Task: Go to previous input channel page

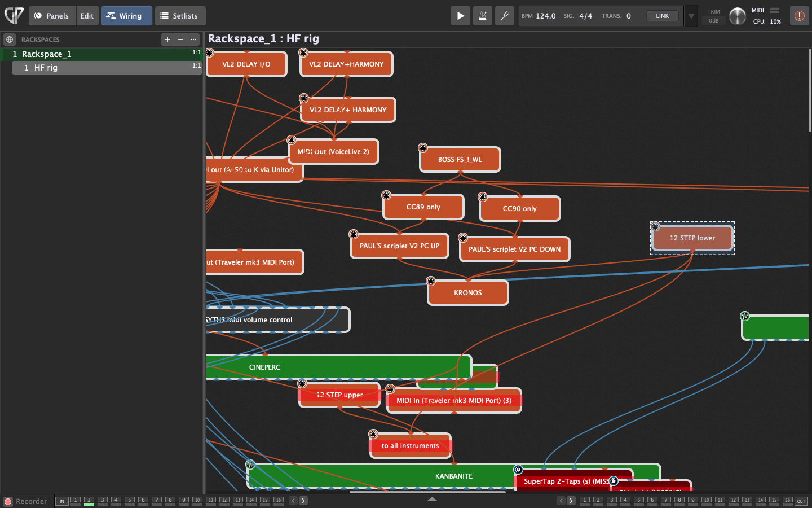Action: tap(293, 501)
